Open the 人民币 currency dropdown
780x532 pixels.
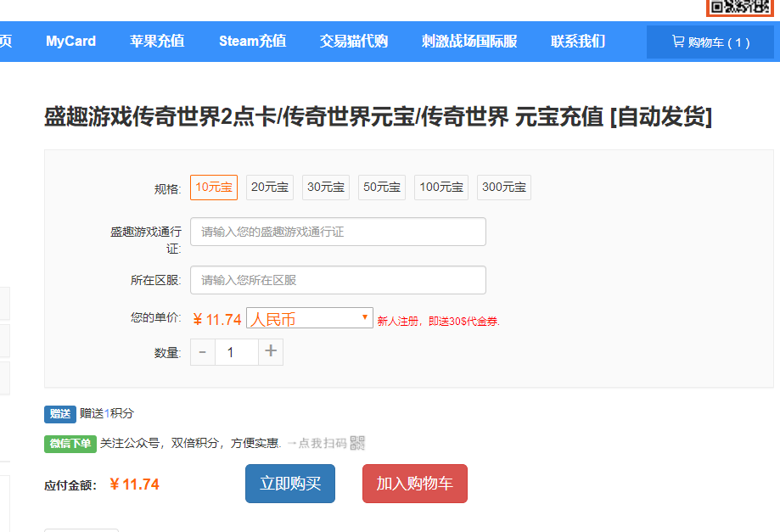coord(310,318)
